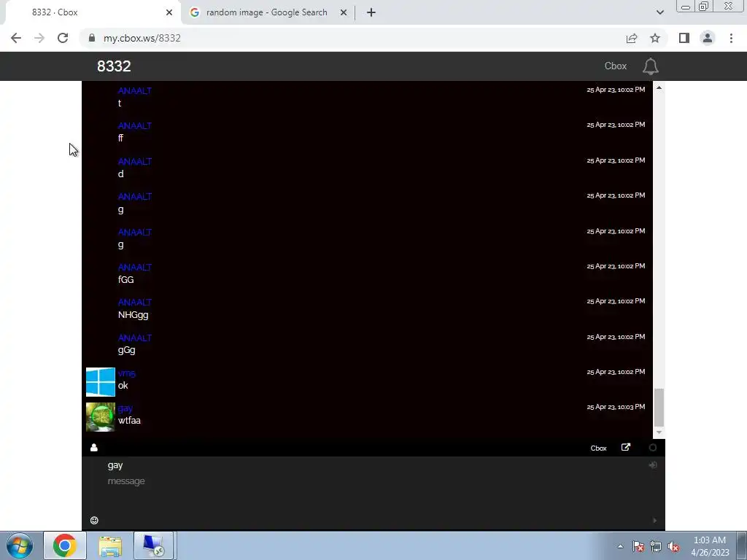
Task: Click the user profile icon in chat bar
Action: tap(94, 448)
